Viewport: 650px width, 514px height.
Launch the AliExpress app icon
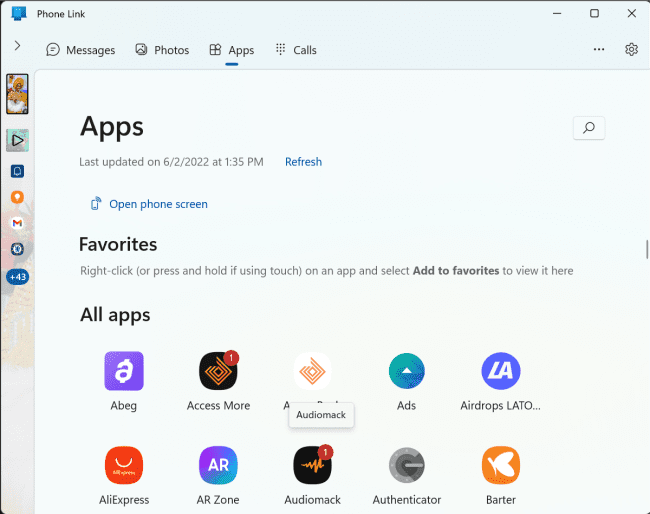(x=124, y=465)
